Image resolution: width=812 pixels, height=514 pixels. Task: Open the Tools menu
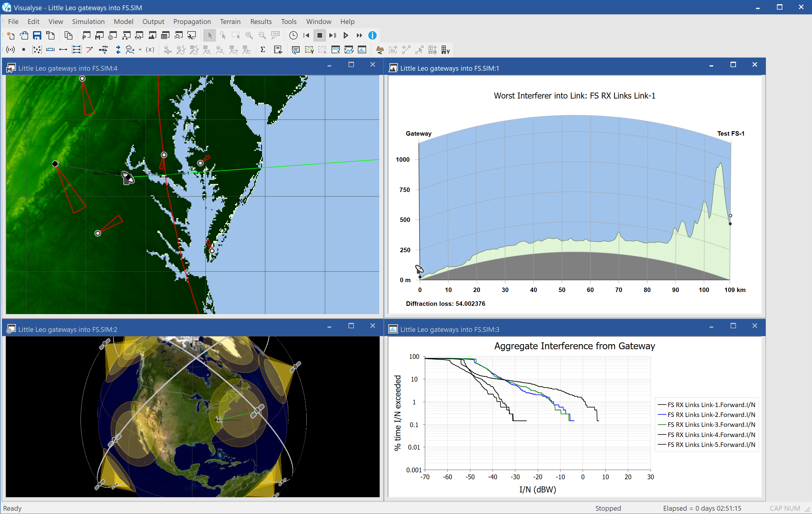tap(289, 22)
